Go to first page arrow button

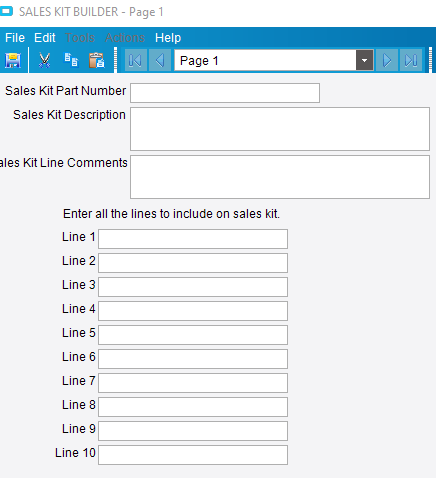tap(136, 60)
